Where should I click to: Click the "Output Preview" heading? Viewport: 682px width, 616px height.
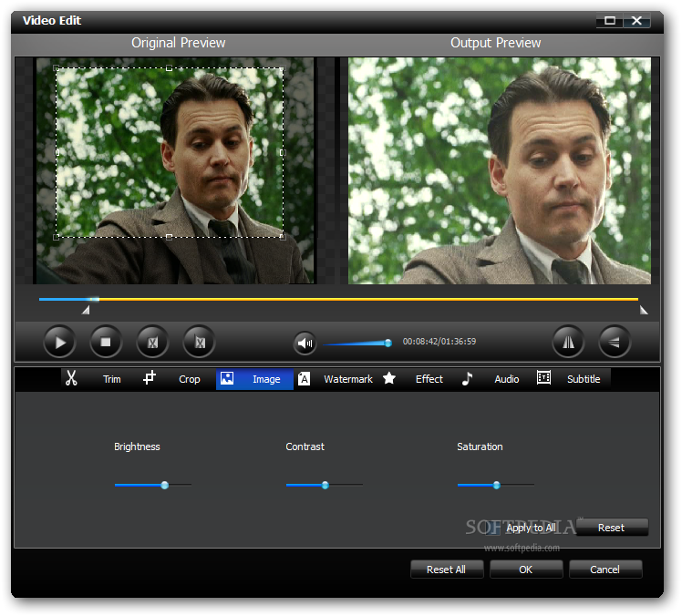[495, 43]
